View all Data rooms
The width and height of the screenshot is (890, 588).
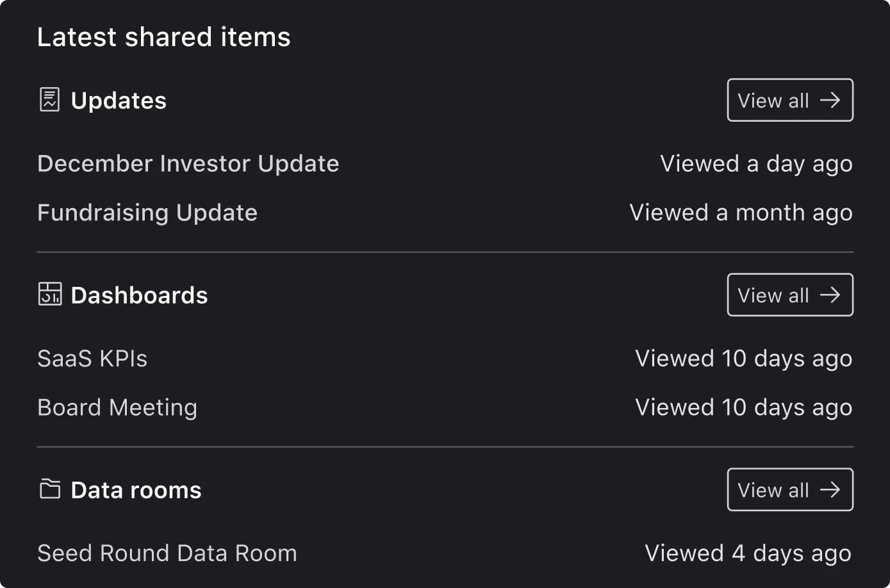789,489
